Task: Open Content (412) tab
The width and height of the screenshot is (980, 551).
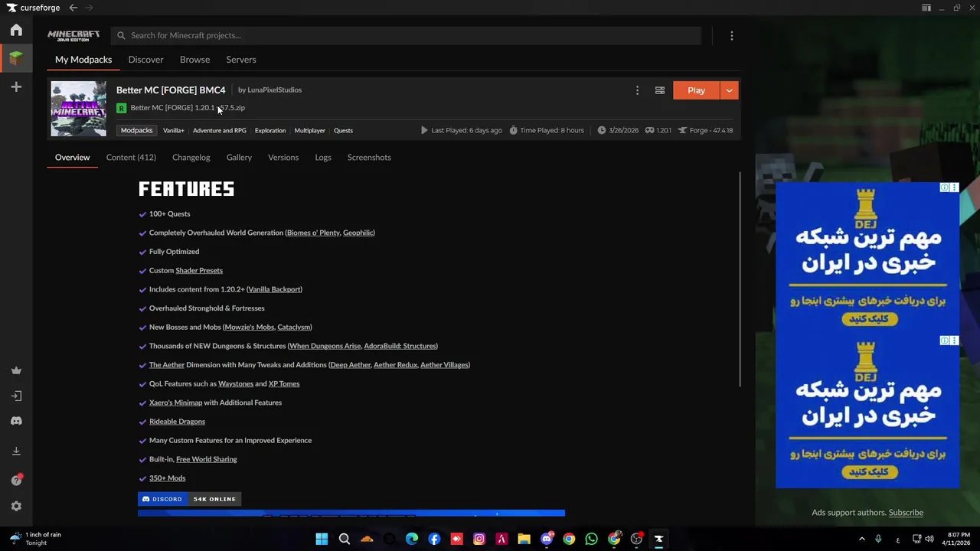Action: click(x=131, y=157)
